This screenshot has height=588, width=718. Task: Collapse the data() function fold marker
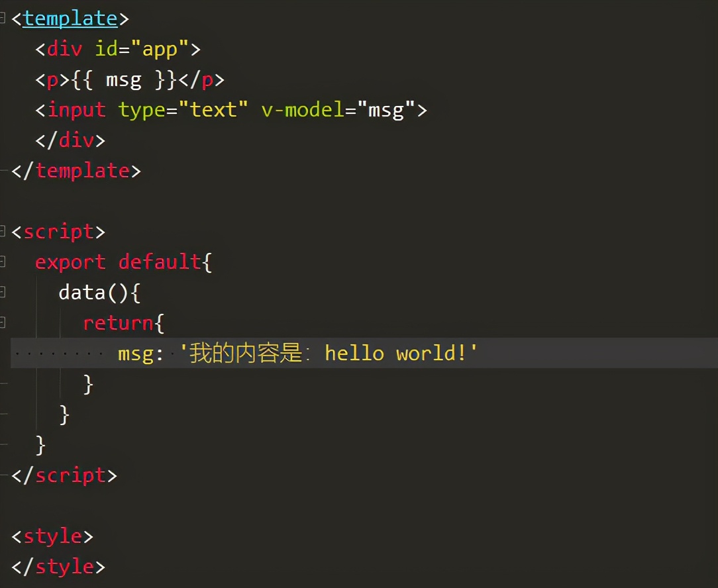pyautogui.click(x=2, y=292)
